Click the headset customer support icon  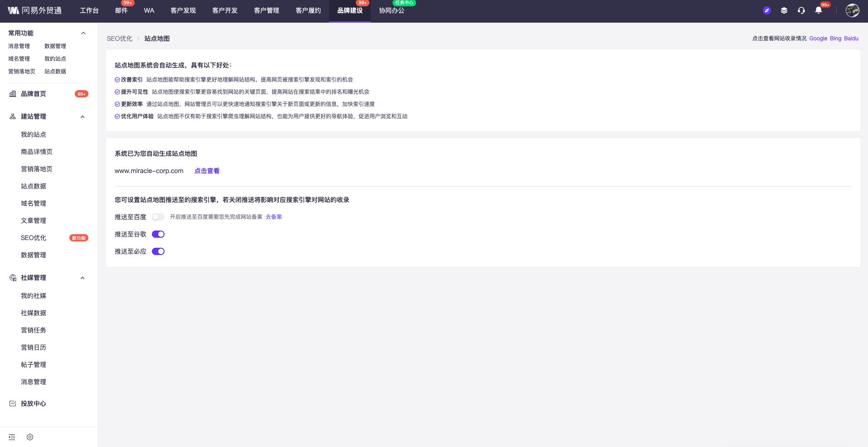[x=801, y=10]
